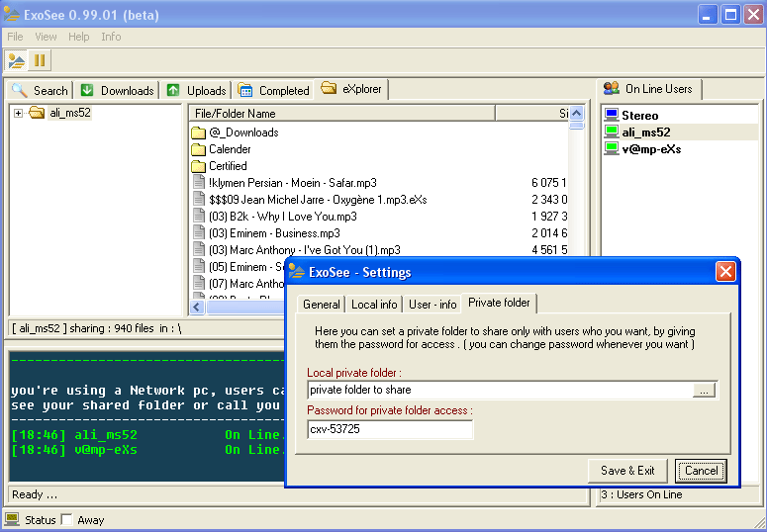Click the Certified folder icon
Image resolution: width=767 pixels, height=532 pixels.
click(x=198, y=166)
